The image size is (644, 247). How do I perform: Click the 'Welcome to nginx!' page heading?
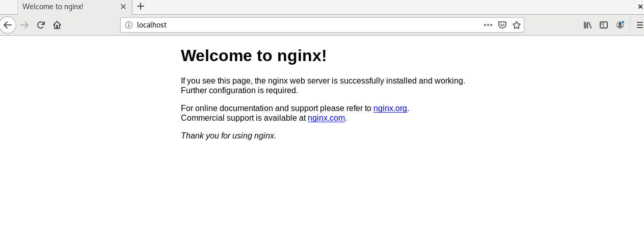coord(254,56)
